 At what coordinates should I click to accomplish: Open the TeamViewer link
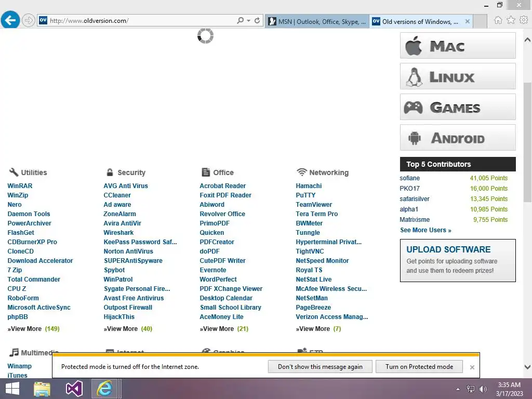(314, 205)
